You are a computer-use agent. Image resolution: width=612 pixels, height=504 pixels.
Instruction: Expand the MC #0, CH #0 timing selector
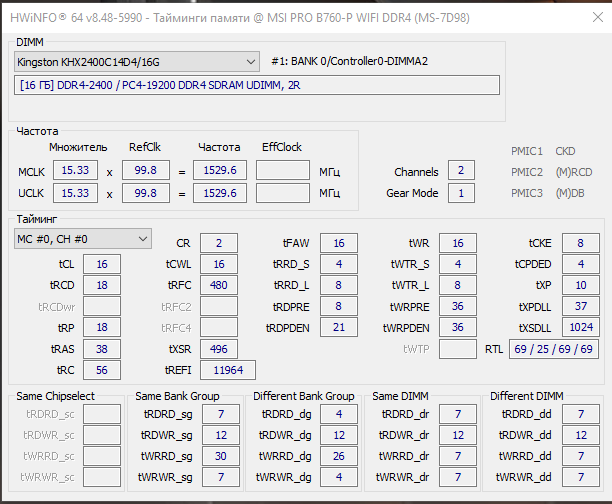pyautogui.click(x=83, y=239)
